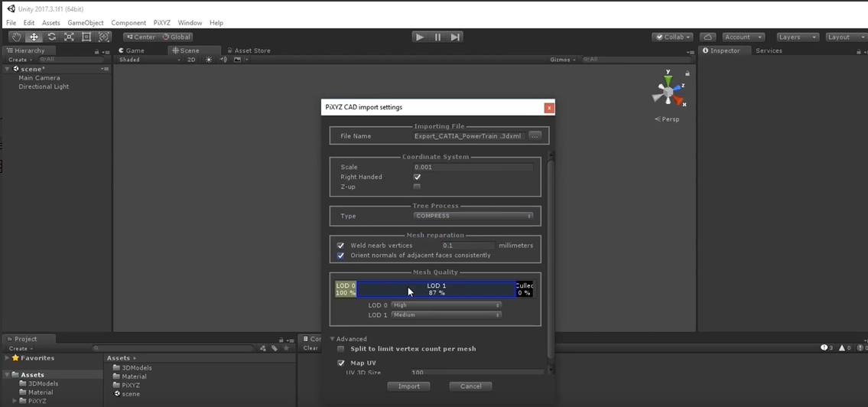Select the Scale tool in the toolbar
This screenshot has width=868, height=407.
(x=69, y=37)
